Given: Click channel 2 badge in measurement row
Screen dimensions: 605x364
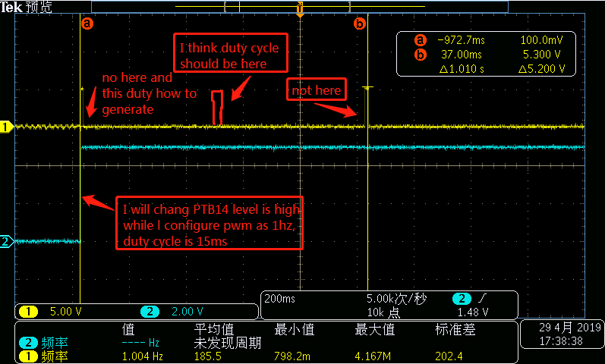Looking at the screenshot, I should point(28,343).
